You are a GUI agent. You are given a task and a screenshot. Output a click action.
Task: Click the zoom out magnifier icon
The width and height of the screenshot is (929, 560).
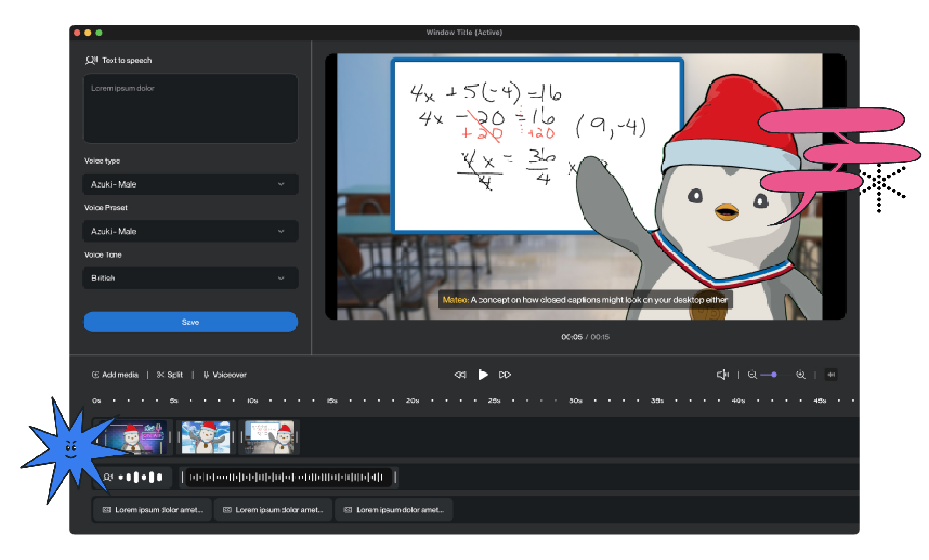coord(752,375)
